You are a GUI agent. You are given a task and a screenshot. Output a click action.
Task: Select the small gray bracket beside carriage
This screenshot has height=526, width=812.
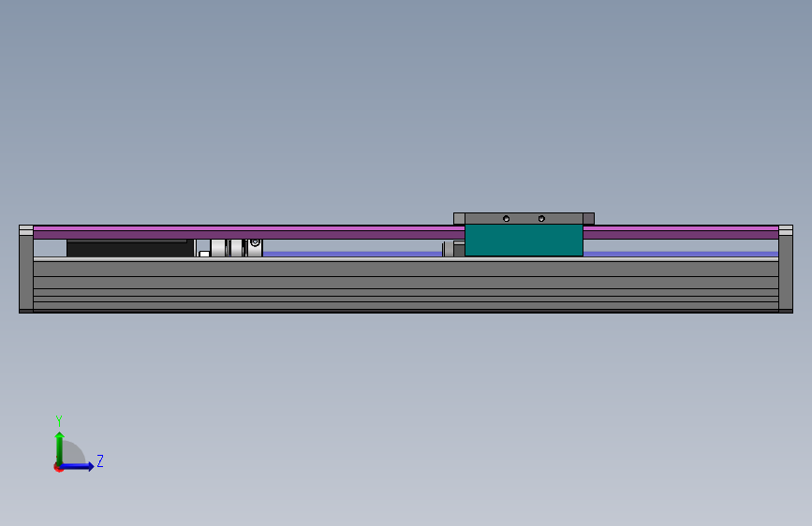click(x=459, y=249)
